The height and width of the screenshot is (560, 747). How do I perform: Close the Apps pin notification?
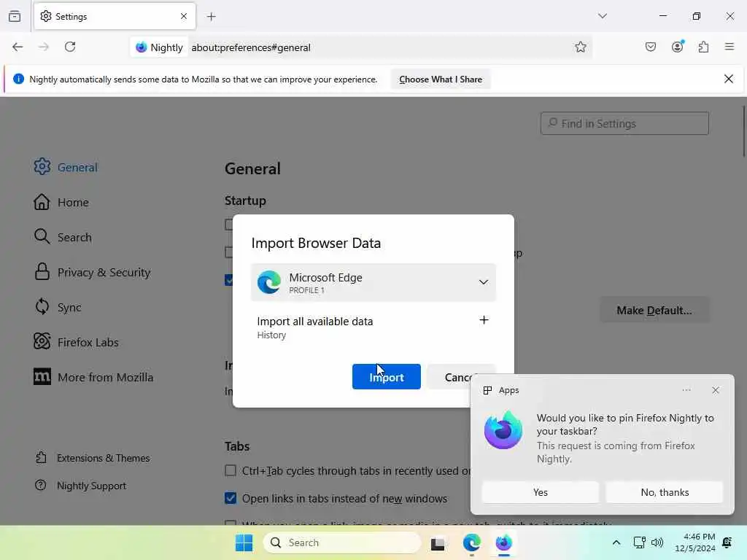click(x=716, y=390)
